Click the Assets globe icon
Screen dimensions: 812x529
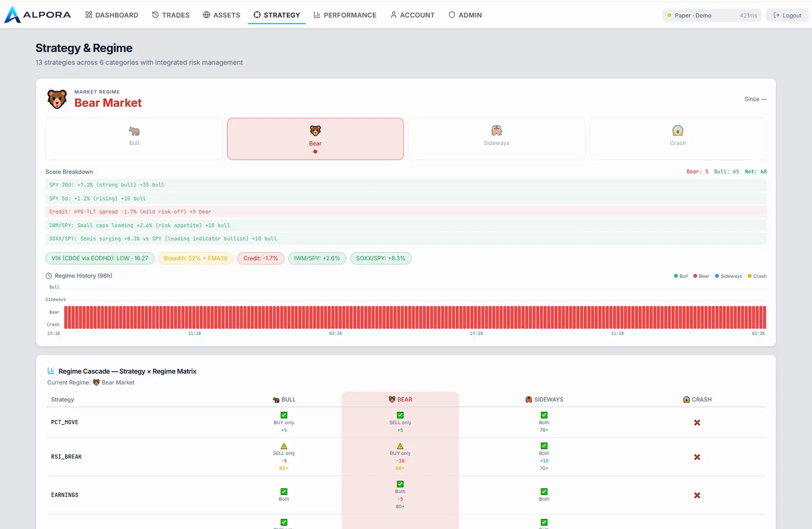207,15
